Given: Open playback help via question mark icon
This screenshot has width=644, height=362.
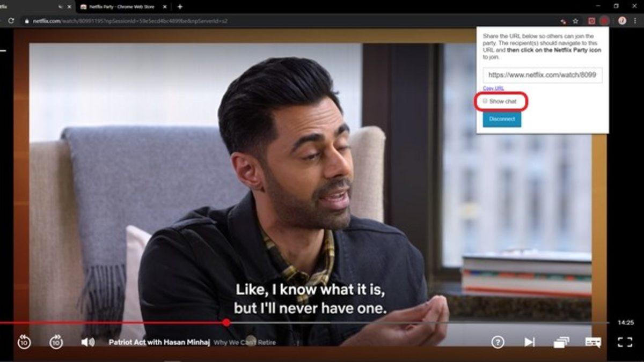Looking at the screenshot, I should (x=499, y=341).
